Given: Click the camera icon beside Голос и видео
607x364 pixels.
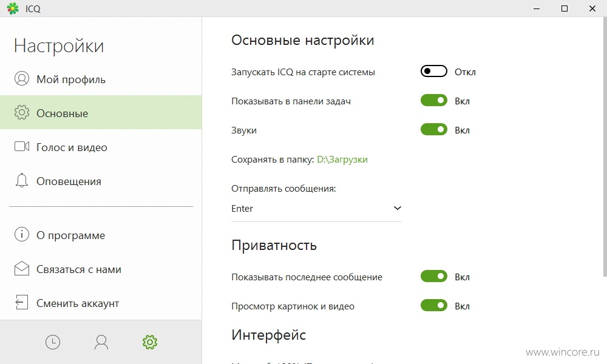Looking at the screenshot, I should (x=22, y=146).
